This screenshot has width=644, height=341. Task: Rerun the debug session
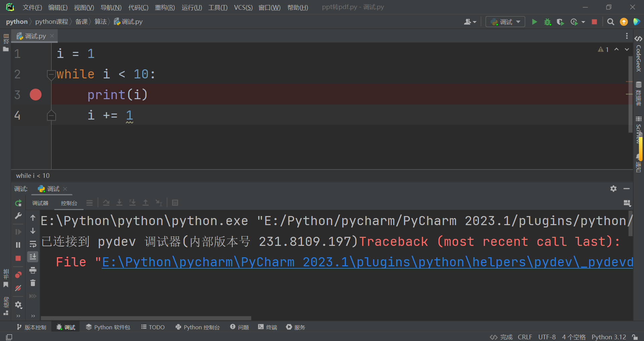click(x=18, y=203)
